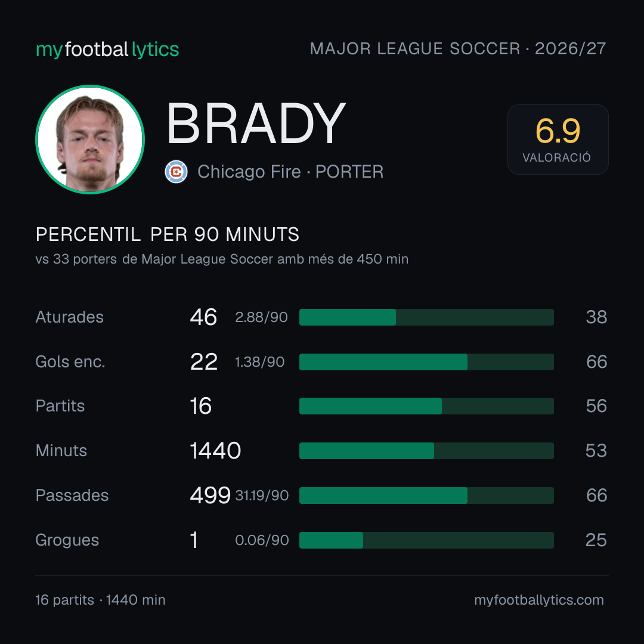Click the Aturades percentile bar
This screenshot has width=644, height=644.
coord(426,317)
